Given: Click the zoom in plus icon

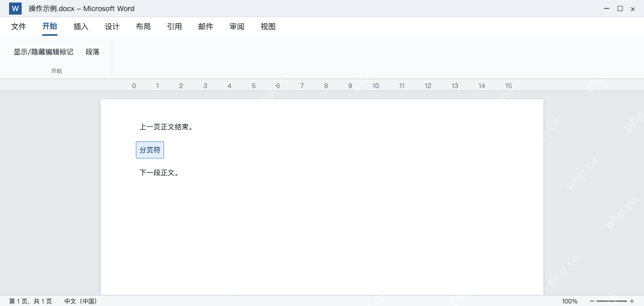Looking at the screenshot, I should 632,301.
